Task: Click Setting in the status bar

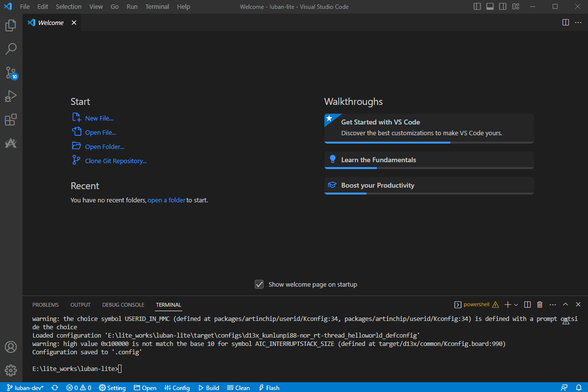Action: (112, 388)
